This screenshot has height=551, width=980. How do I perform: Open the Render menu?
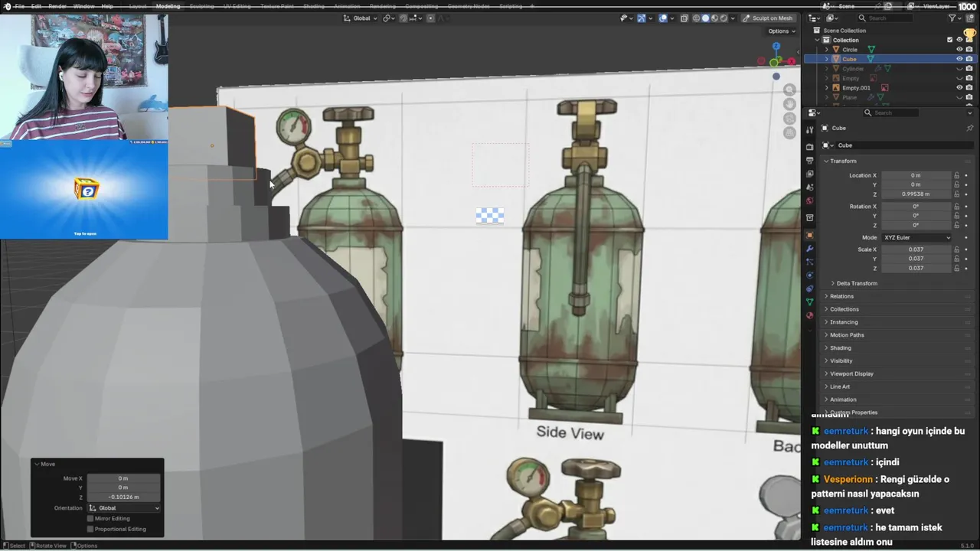57,6
